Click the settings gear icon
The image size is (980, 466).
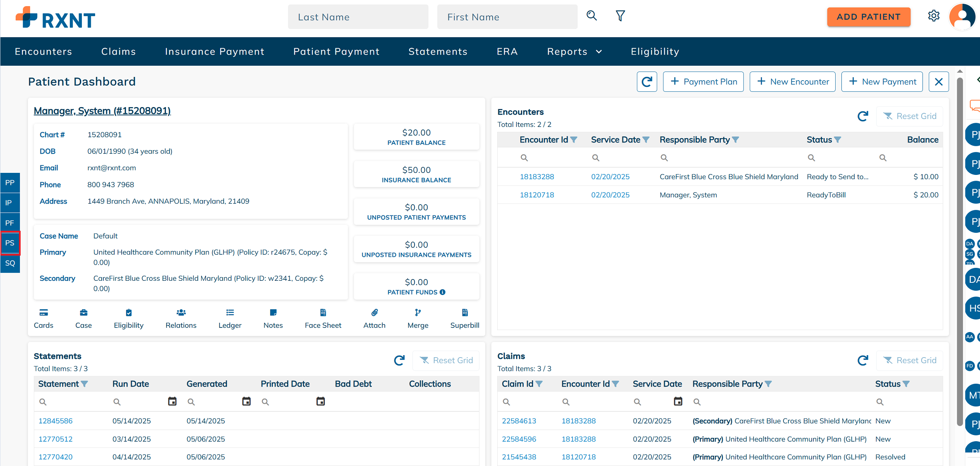click(x=933, y=16)
